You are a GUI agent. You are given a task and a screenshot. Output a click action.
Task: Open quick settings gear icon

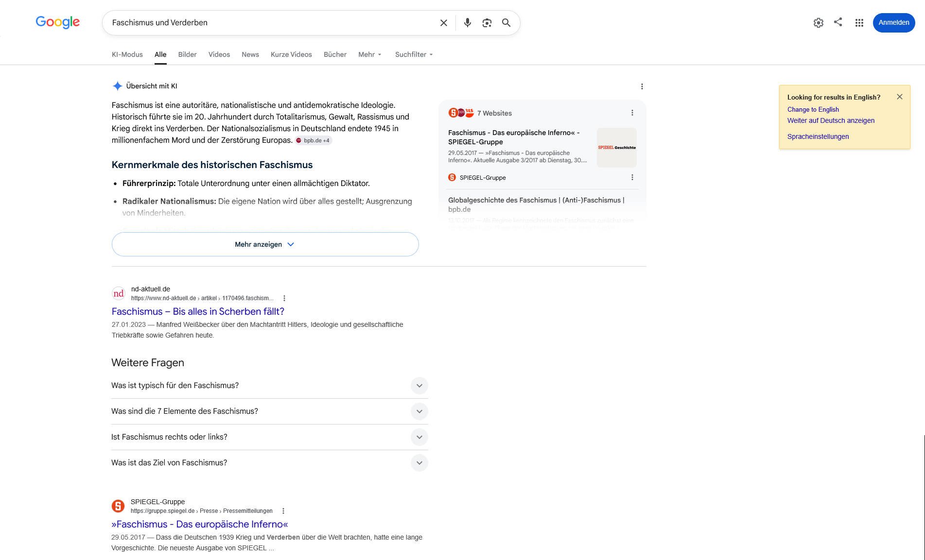[819, 23]
